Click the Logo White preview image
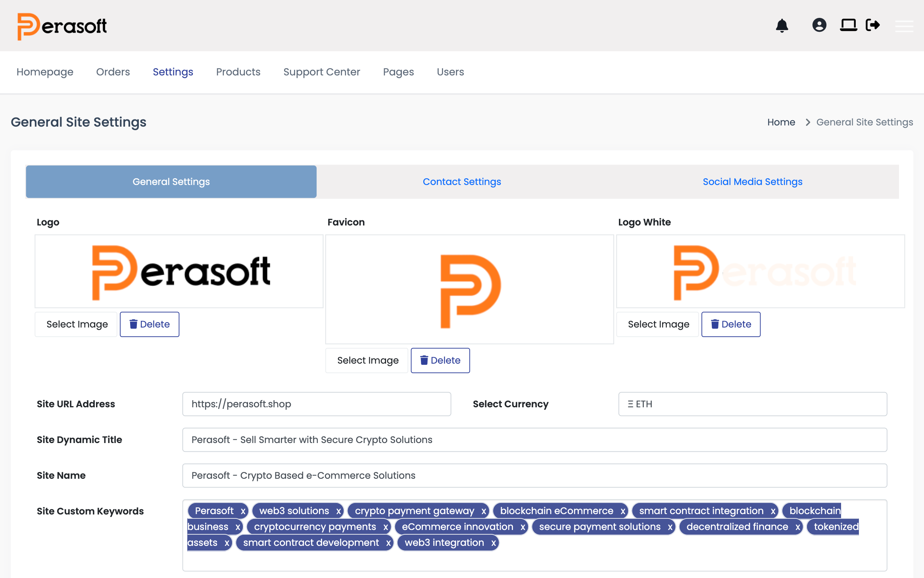Screen dimensions: 924x578 (761, 272)
